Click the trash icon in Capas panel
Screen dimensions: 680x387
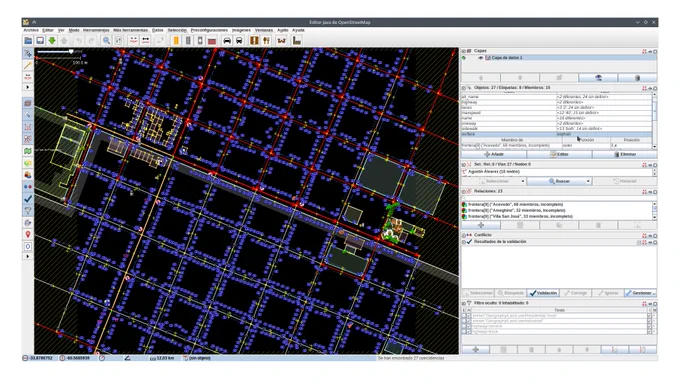pyautogui.click(x=637, y=78)
